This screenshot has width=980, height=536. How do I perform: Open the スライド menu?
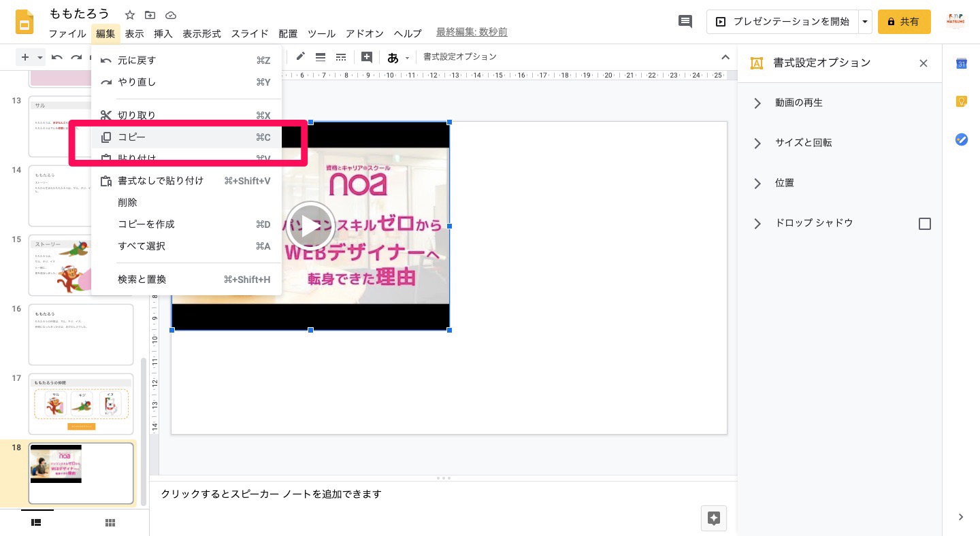(249, 33)
